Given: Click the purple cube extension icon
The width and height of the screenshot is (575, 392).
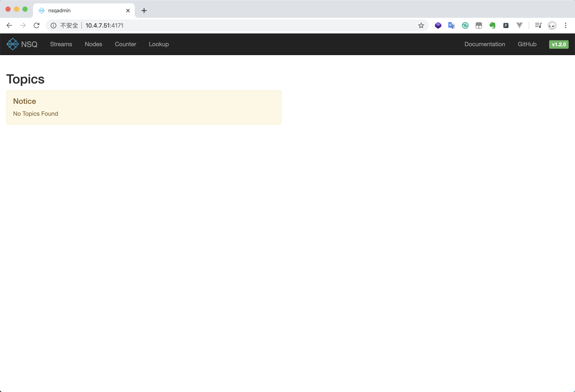Looking at the screenshot, I should pyautogui.click(x=438, y=25).
